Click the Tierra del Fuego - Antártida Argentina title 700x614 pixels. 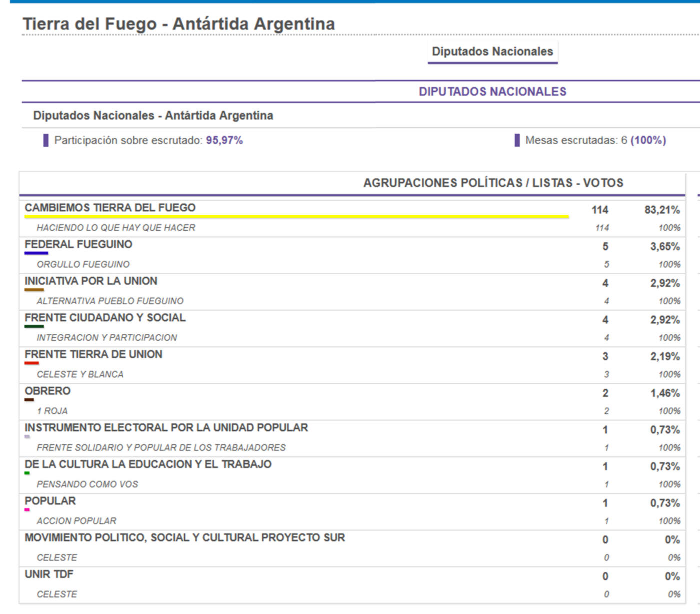coord(179,24)
